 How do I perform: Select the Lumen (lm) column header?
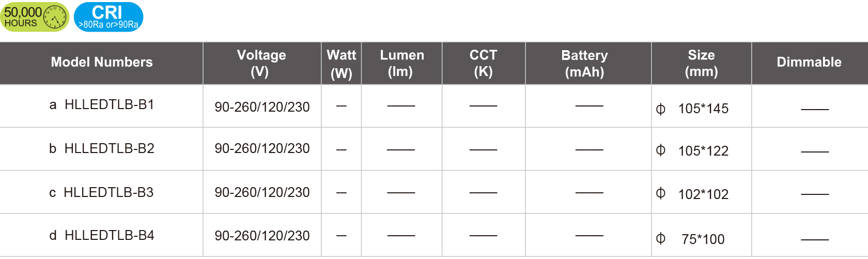401,63
